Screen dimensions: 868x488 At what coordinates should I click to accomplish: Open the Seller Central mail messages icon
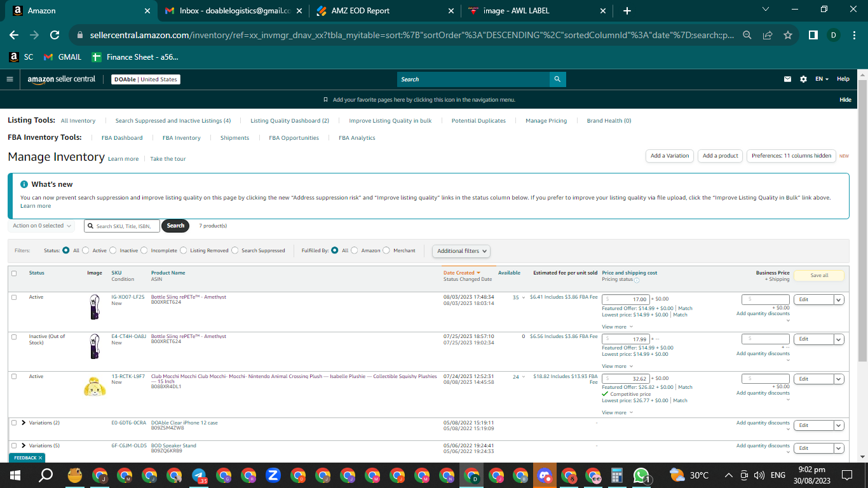(788, 79)
